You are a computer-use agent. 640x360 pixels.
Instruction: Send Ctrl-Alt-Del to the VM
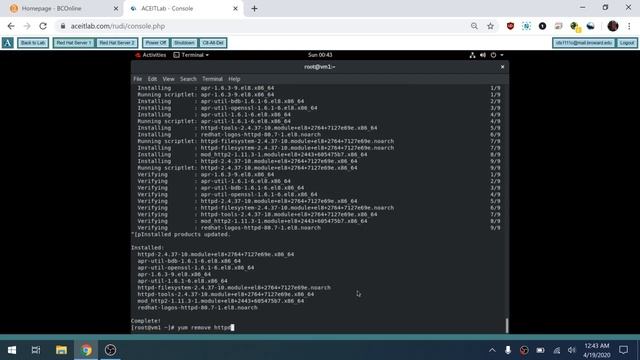pyautogui.click(x=213, y=43)
